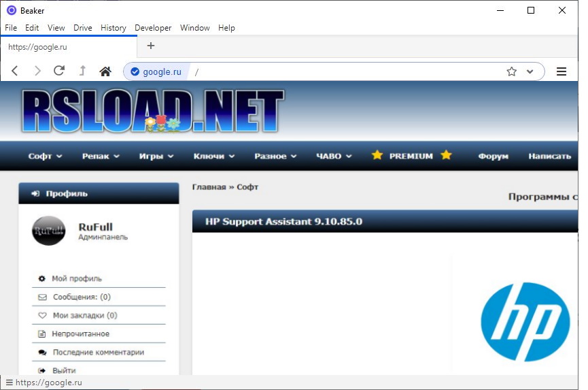Click Выйти to log out
Screen dimensions: 588x390
[64, 370]
